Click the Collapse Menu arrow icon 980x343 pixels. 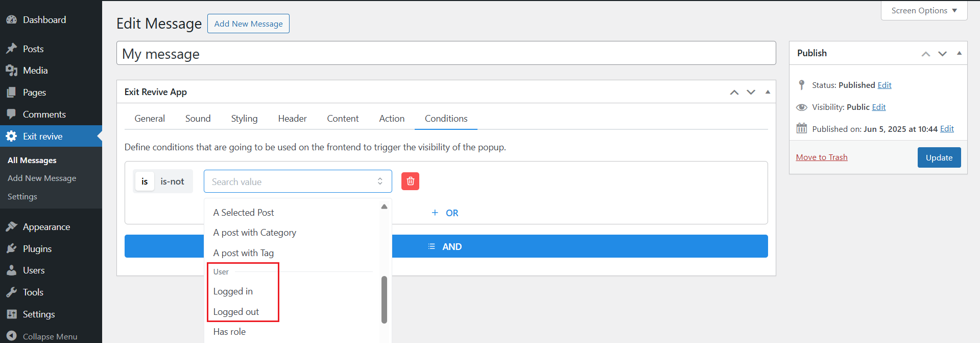pyautogui.click(x=11, y=336)
